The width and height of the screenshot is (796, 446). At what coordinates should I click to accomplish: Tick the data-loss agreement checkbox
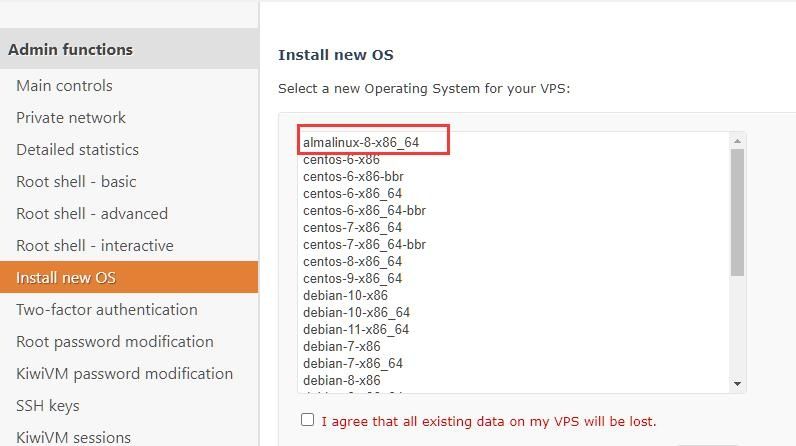tap(307, 420)
